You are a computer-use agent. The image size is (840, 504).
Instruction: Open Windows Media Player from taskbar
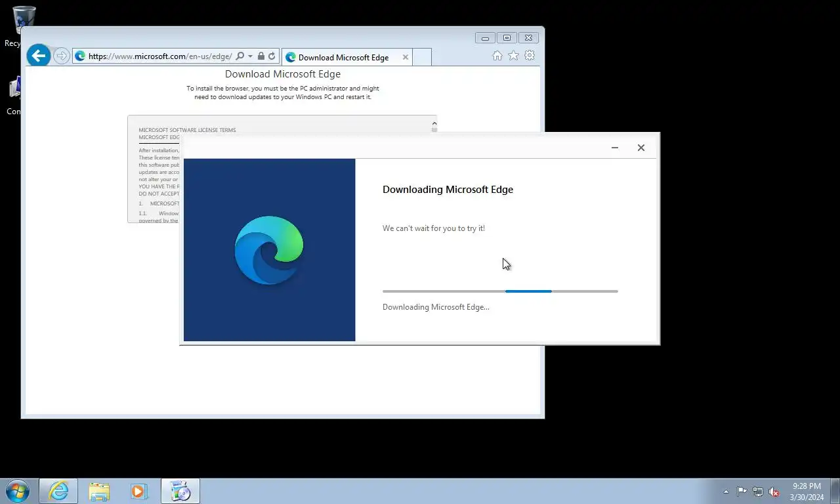coord(139,491)
